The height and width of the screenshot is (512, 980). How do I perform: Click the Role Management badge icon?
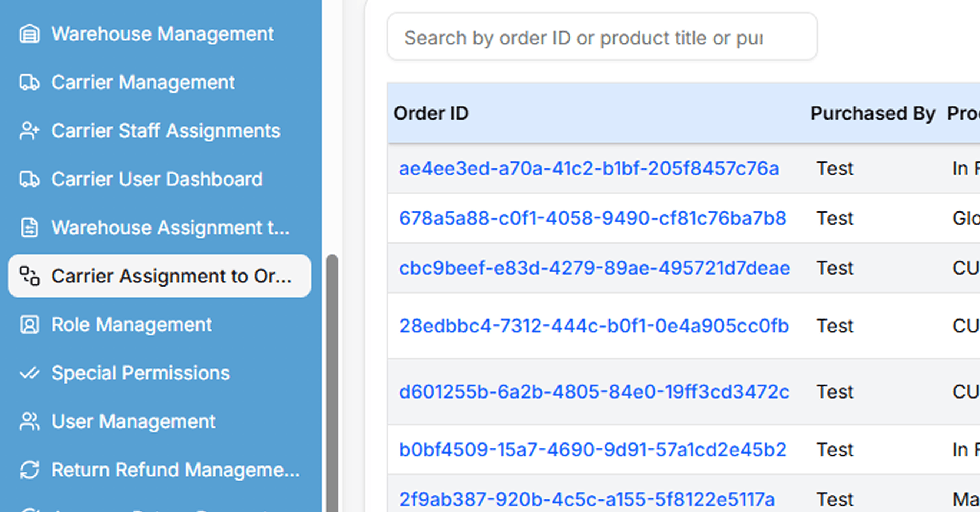coord(29,325)
